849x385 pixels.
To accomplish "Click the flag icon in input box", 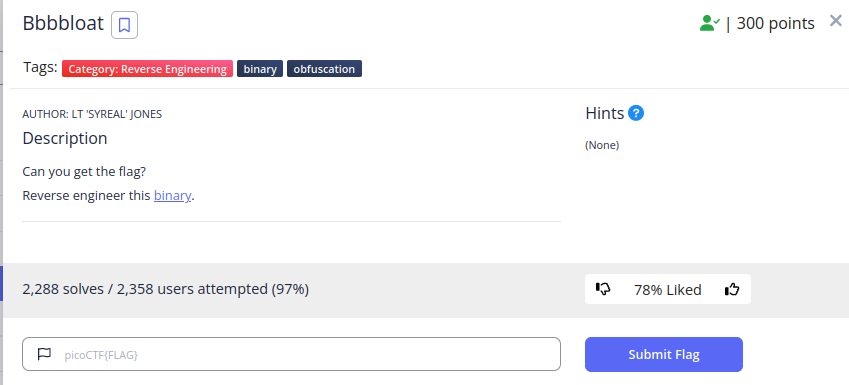I will (44, 354).
